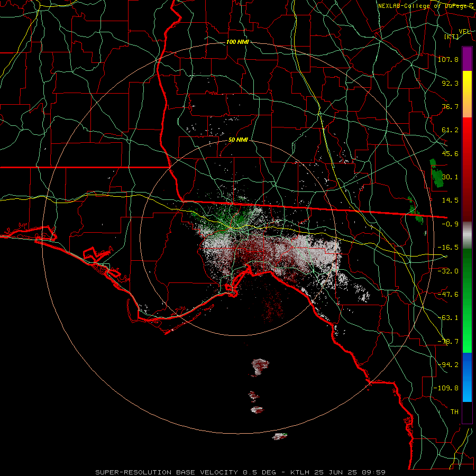This screenshot has width=476, height=476.
Task: Select the -16.5 velocity scale value
Action: coord(448,247)
